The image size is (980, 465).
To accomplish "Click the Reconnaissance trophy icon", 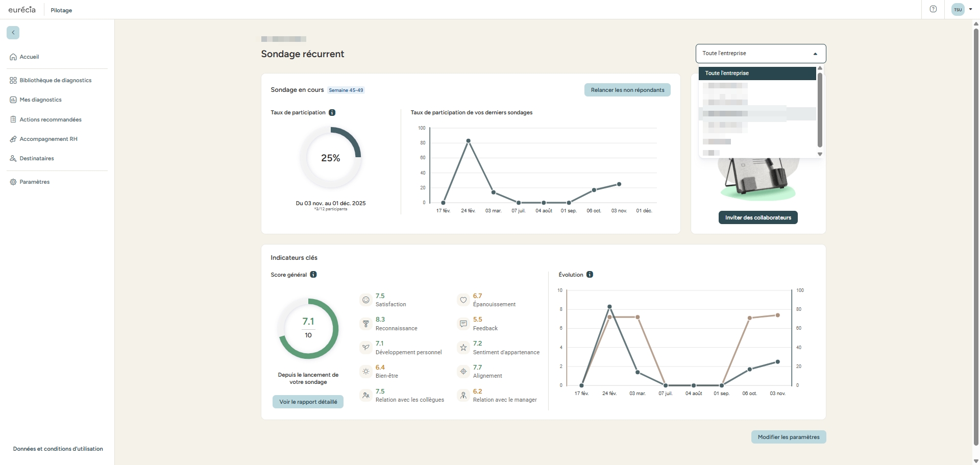I will pyautogui.click(x=365, y=324).
